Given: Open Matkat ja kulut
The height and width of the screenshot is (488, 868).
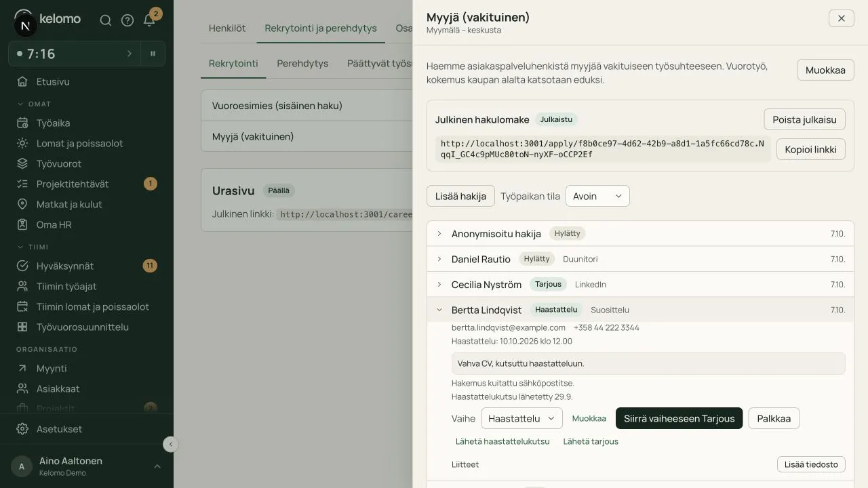Looking at the screenshot, I should point(87,204).
